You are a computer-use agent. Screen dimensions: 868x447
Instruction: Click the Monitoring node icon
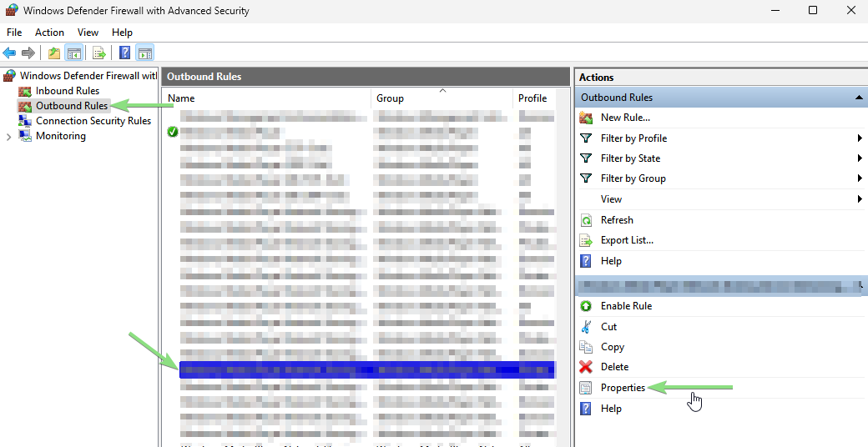tap(25, 136)
